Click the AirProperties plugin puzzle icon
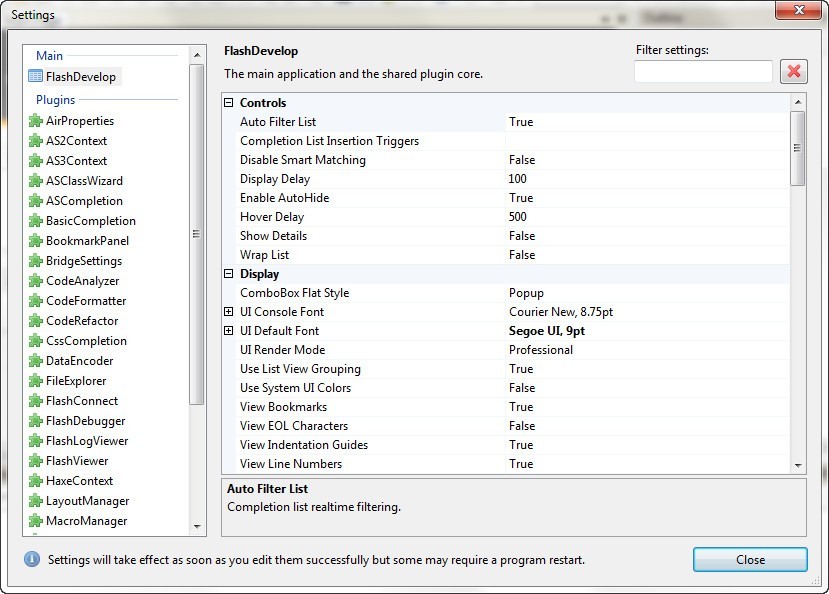 (x=35, y=121)
